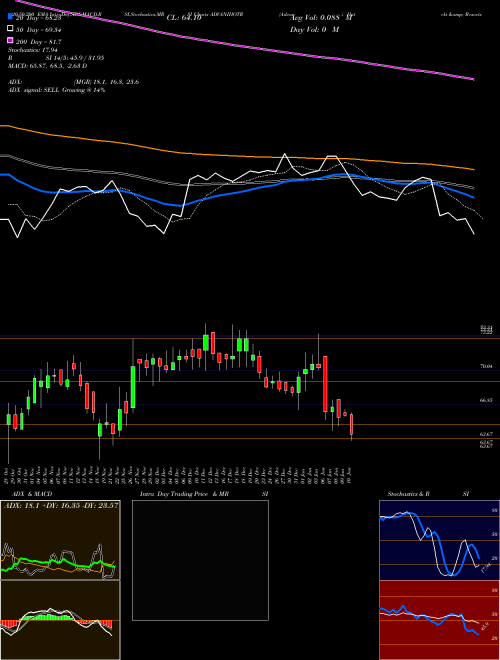Click the 'ADX: 18.1 +DY: 16.35 -DY: 23.57' header

[61, 505]
